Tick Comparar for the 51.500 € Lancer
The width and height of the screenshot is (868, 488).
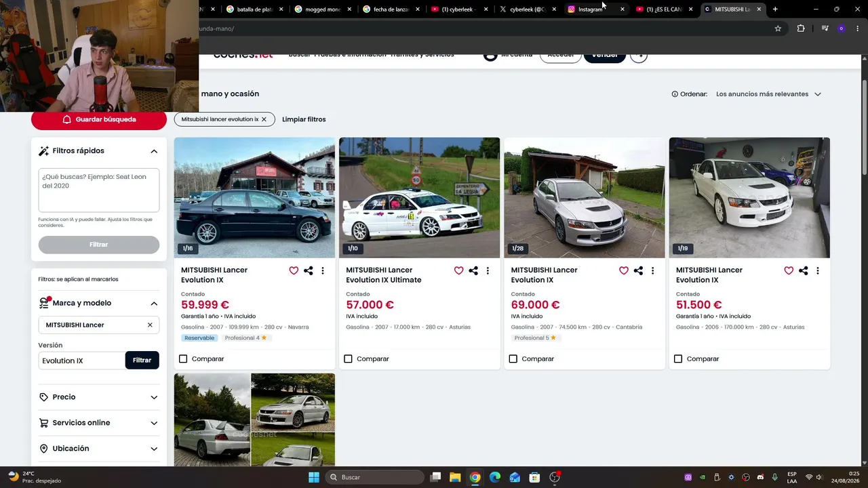click(678, 359)
